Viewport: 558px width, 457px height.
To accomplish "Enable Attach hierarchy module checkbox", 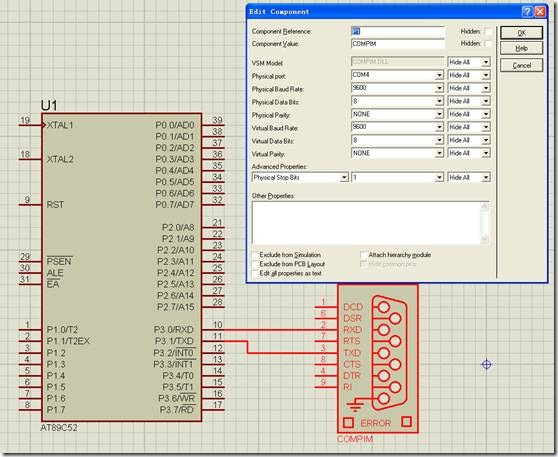I will 363,255.
